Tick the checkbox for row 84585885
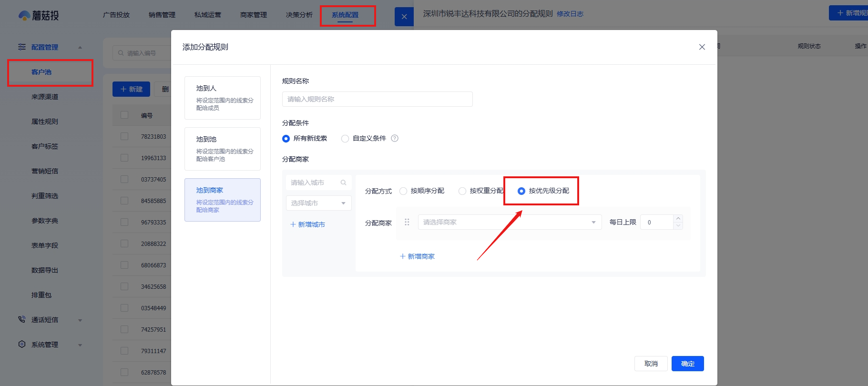Viewport: 868px width, 386px height. (124, 201)
